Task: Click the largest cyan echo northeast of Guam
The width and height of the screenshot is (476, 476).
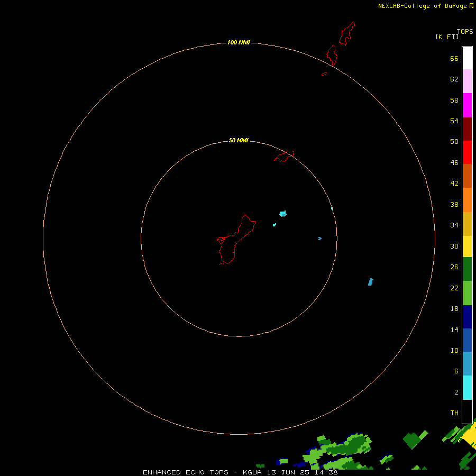Action: tap(283, 214)
